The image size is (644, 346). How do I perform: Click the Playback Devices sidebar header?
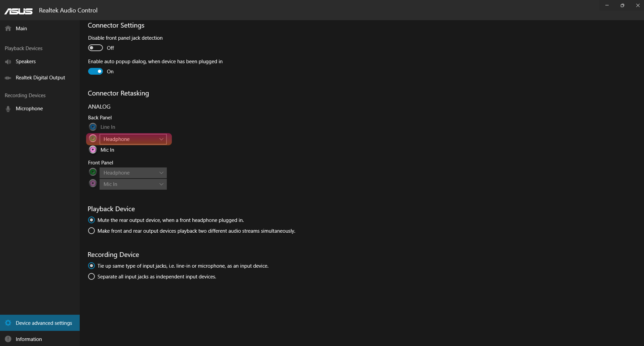24,48
